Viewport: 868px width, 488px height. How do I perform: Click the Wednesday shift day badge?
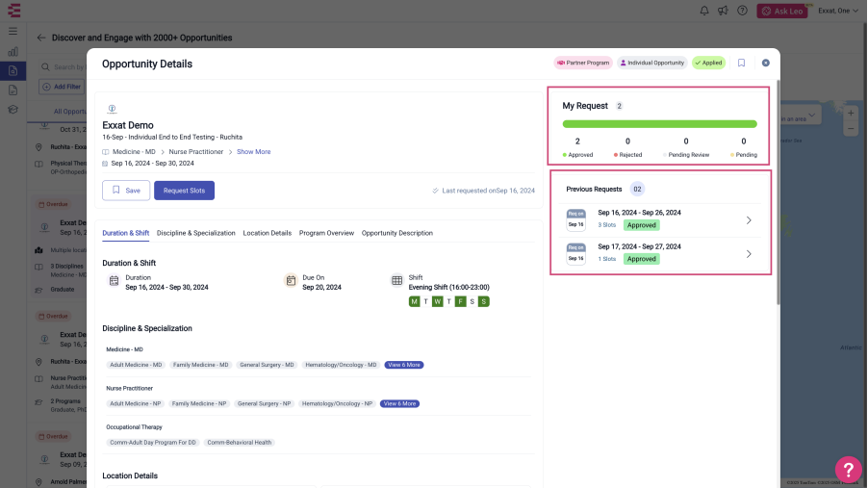(437, 302)
